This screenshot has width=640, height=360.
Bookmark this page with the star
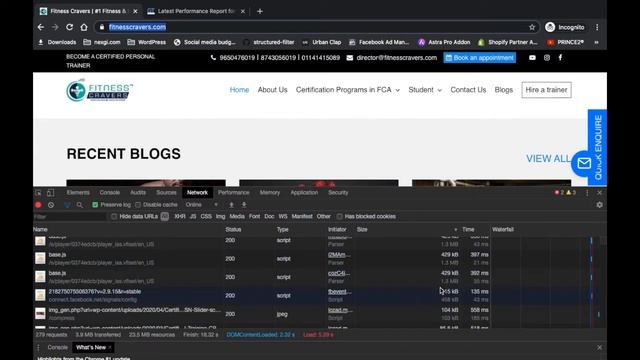(532, 27)
